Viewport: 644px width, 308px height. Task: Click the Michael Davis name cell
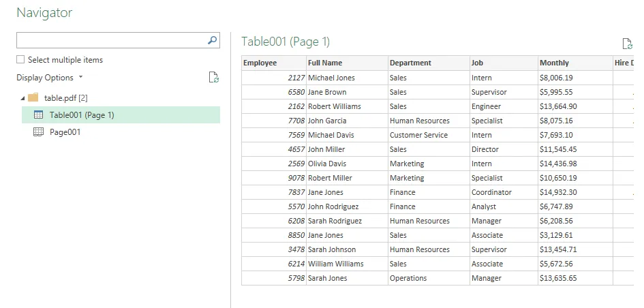(x=347, y=135)
